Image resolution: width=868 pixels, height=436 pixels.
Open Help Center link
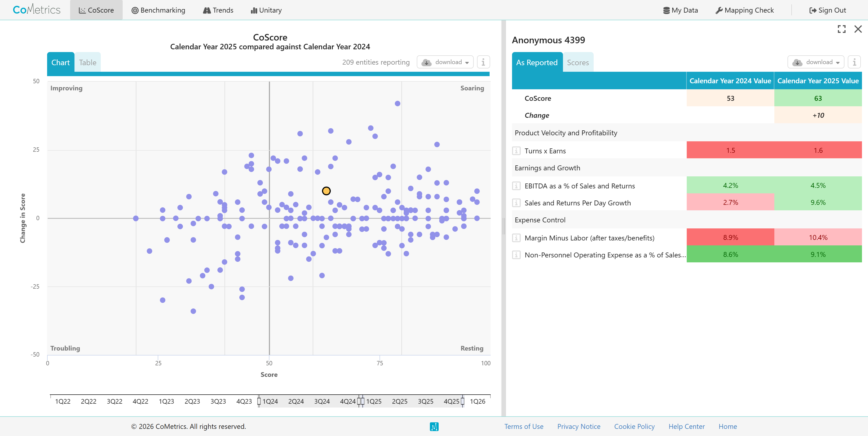point(686,426)
